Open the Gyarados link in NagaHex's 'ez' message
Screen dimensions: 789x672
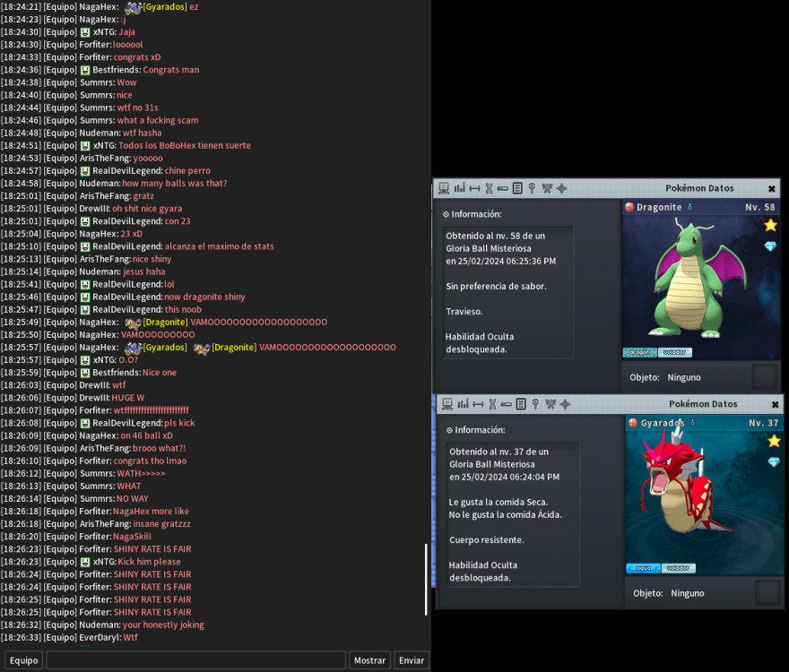(165, 7)
